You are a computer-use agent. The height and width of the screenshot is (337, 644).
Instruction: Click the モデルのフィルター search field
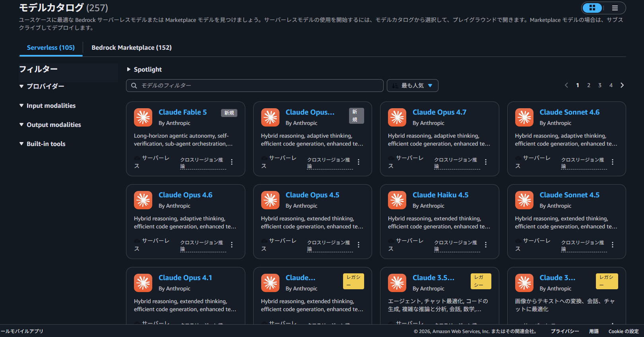(255, 86)
